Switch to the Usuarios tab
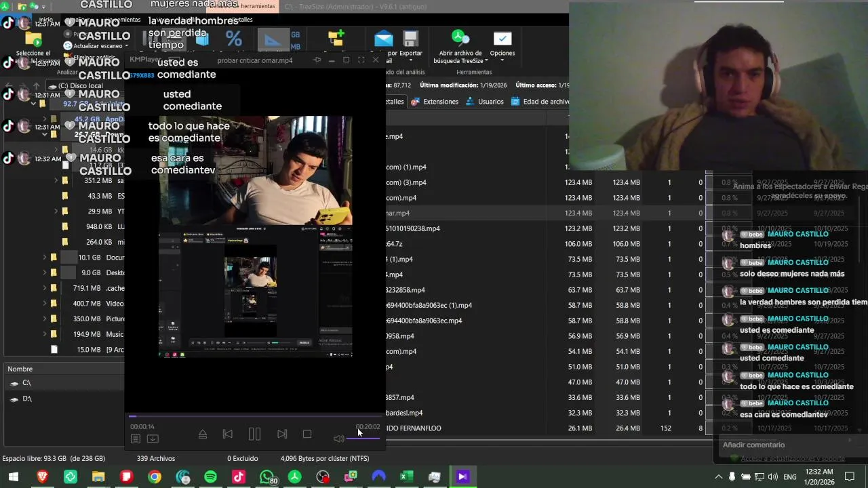This screenshot has height=488, width=868. coord(484,102)
